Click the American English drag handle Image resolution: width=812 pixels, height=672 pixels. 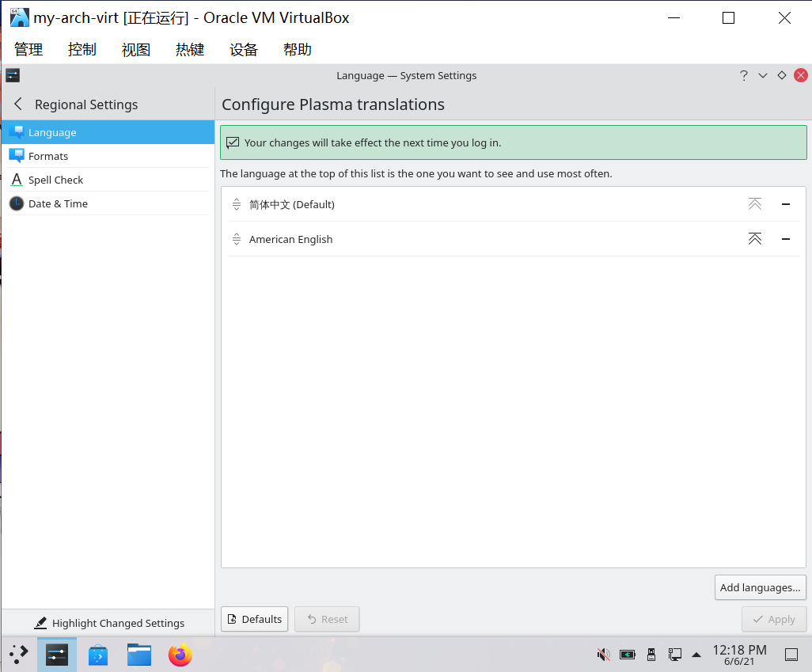pyautogui.click(x=236, y=239)
